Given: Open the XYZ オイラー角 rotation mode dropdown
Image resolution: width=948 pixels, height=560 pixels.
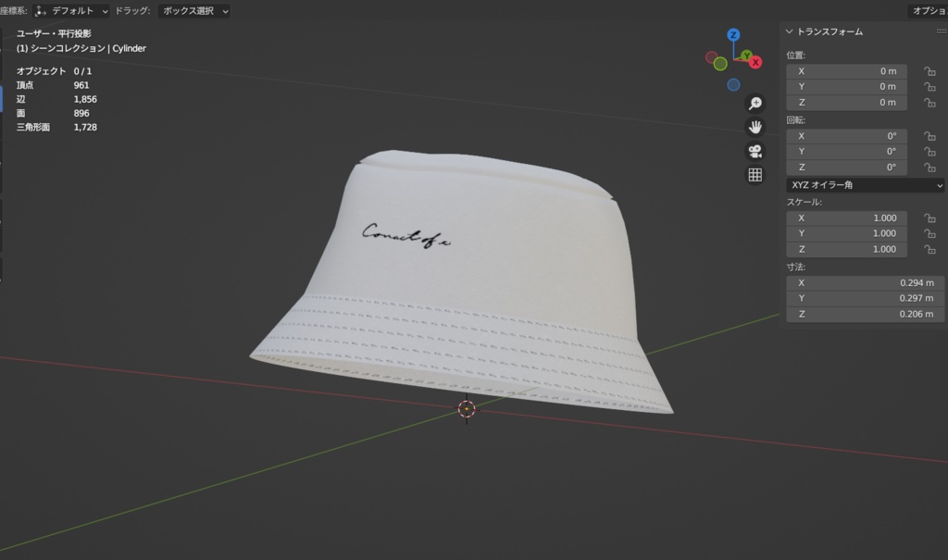Looking at the screenshot, I should [x=866, y=185].
